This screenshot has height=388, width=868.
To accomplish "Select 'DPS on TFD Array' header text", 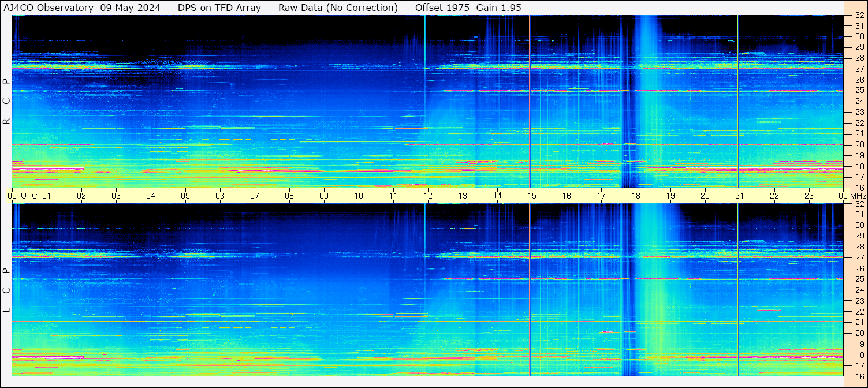I will pyautogui.click(x=219, y=8).
